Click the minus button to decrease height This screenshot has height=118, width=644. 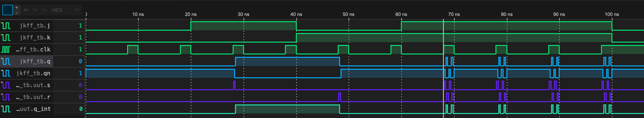click(x=16, y=13)
